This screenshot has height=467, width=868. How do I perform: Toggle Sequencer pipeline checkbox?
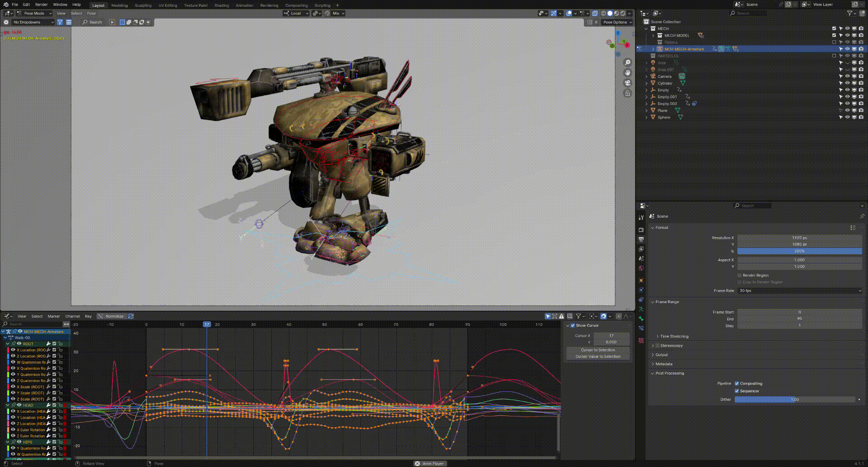[x=737, y=391]
